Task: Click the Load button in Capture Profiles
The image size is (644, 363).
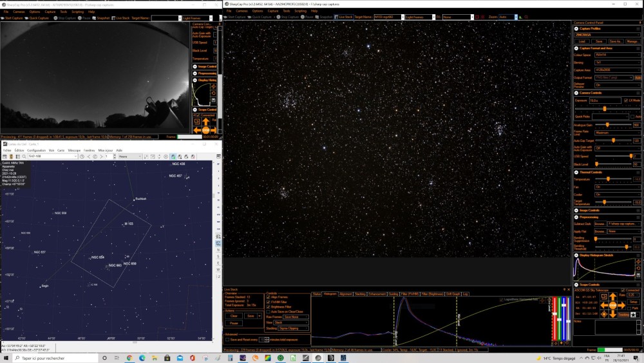Action: pos(582,41)
